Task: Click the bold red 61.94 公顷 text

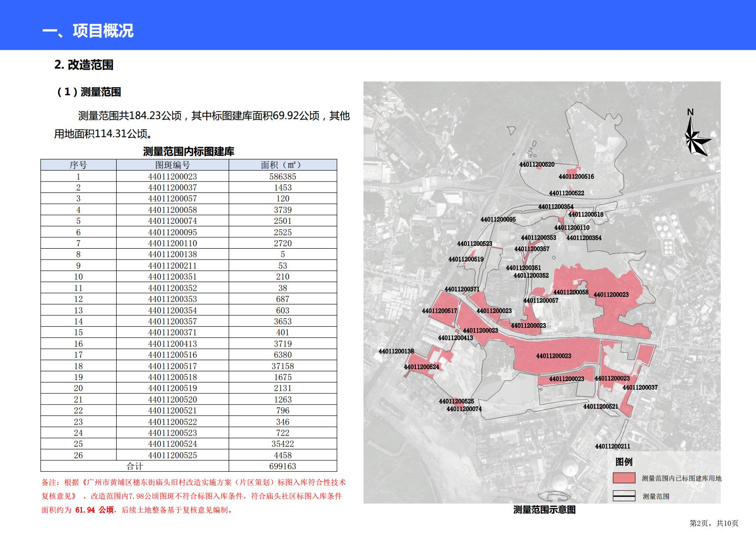Action: coord(94,510)
